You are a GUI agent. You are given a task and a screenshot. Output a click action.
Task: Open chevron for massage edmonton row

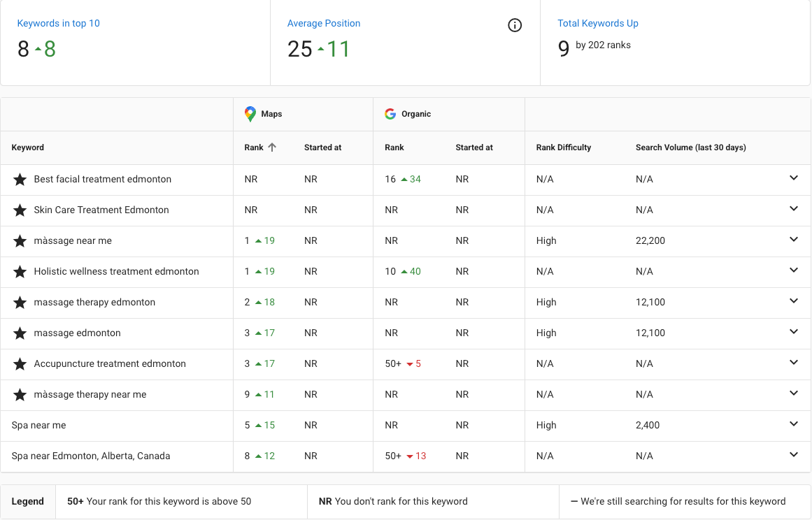[793, 332]
